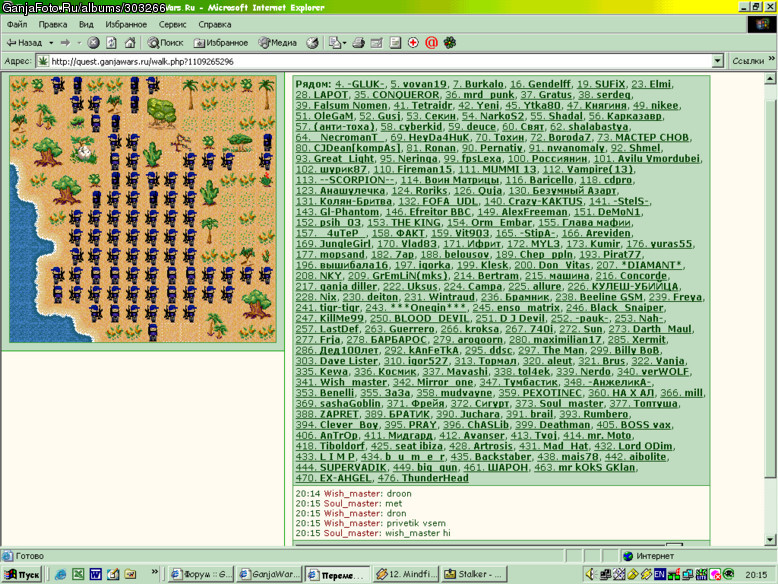Click the volume speaker tray icon
Image resolution: width=778 pixels, height=584 pixels.
590,575
